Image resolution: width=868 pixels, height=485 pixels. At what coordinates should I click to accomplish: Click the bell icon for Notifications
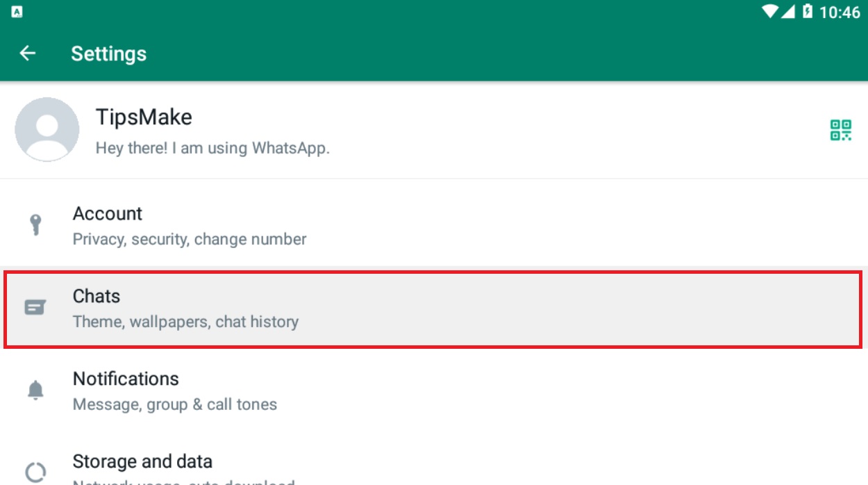point(36,390)
